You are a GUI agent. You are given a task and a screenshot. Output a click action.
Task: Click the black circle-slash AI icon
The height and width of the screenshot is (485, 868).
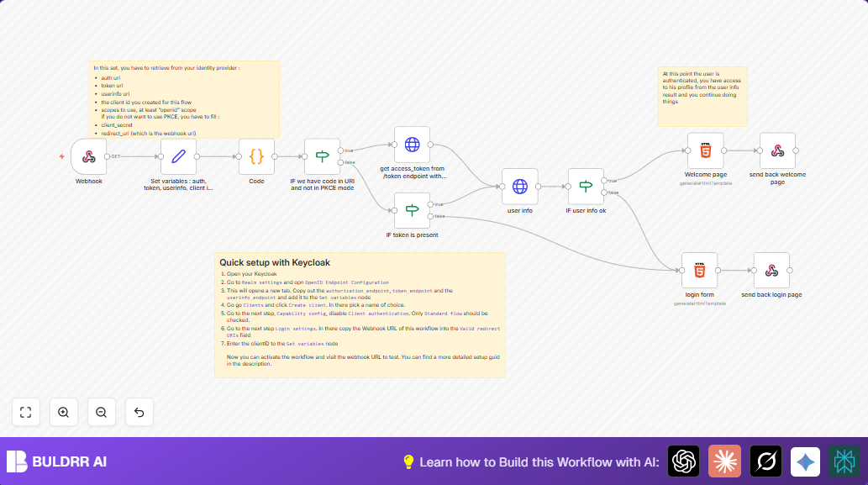coord(765,461)
